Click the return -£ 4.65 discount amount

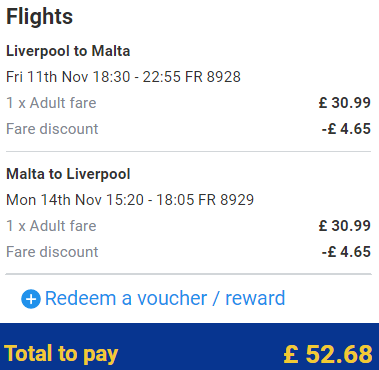click(x=346, y=252)
